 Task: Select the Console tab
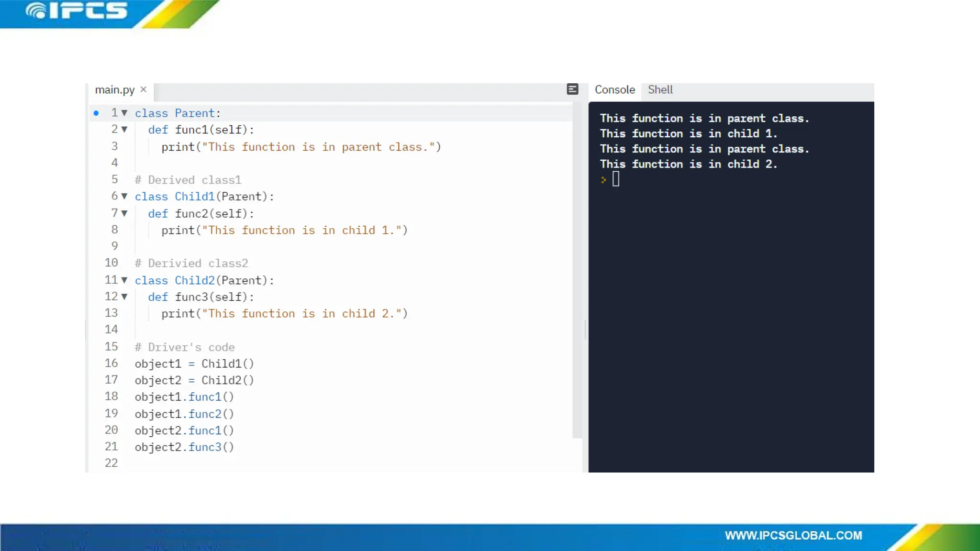tap(614, 90)
